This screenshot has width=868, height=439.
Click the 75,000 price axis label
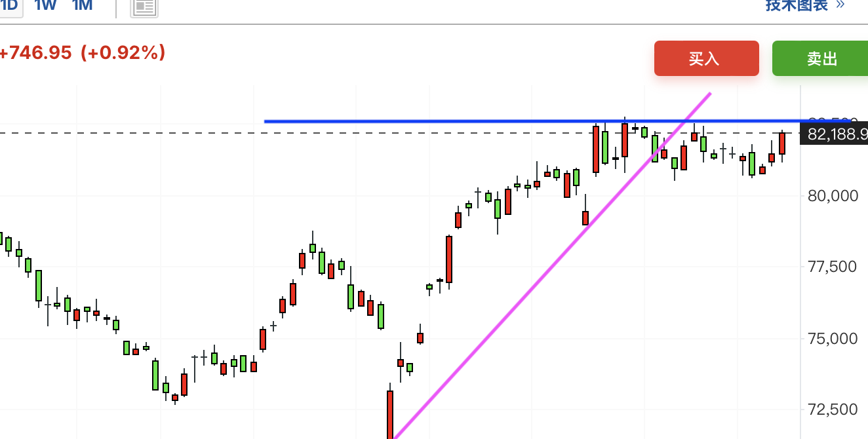coord(830,338)
